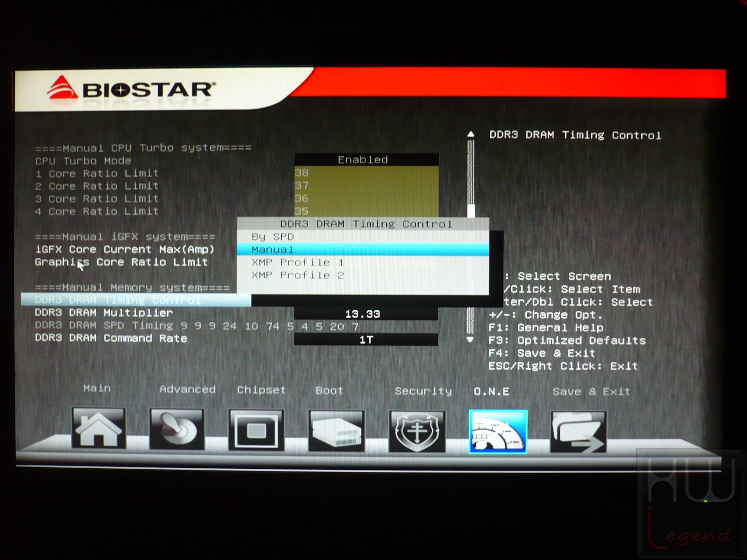
Task: Select DDR3 DRAM Command Rate row
Action: pyautogui.click(x=111, y=338)
